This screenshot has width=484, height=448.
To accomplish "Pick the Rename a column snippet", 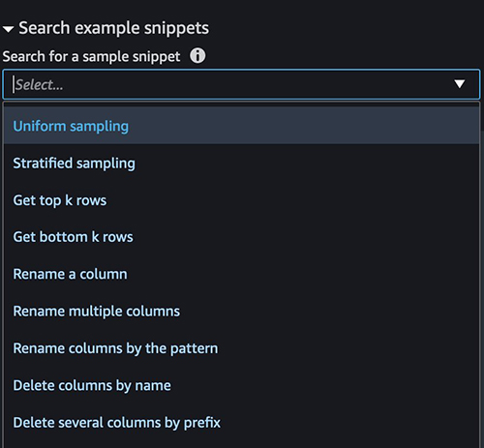I will coord(70,274).
